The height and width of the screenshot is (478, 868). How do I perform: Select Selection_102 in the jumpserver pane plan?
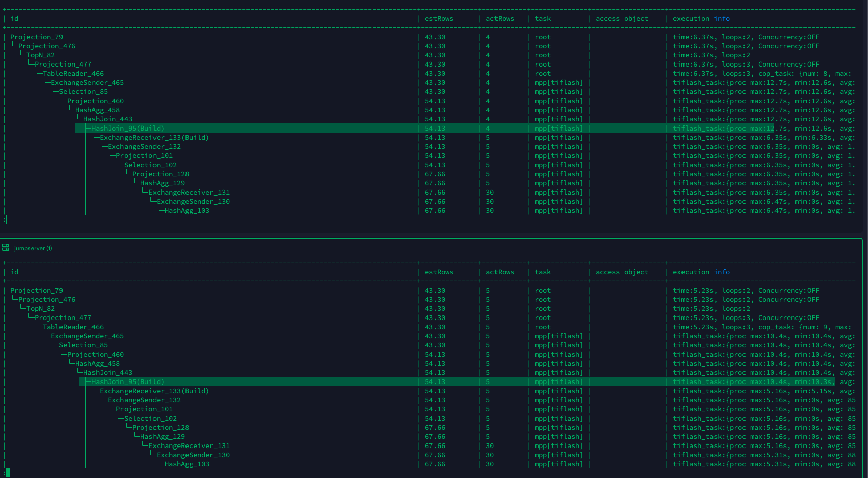tap(150, 419)
